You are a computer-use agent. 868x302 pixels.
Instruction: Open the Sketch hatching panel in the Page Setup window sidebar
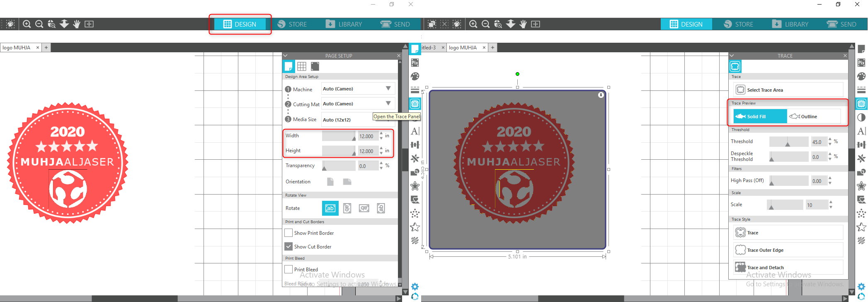click(x=415, y=241)
